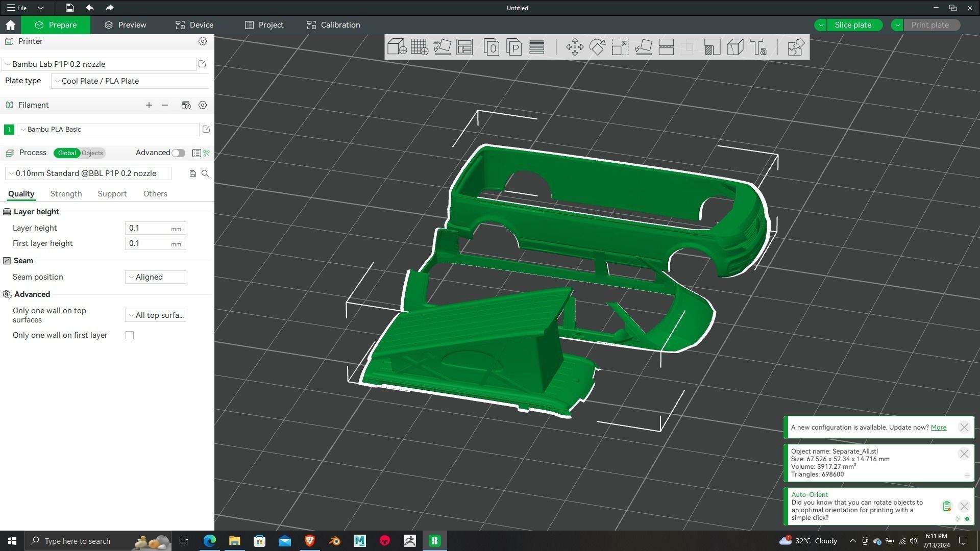Click the AMS filament sync icon

[186, 105]
